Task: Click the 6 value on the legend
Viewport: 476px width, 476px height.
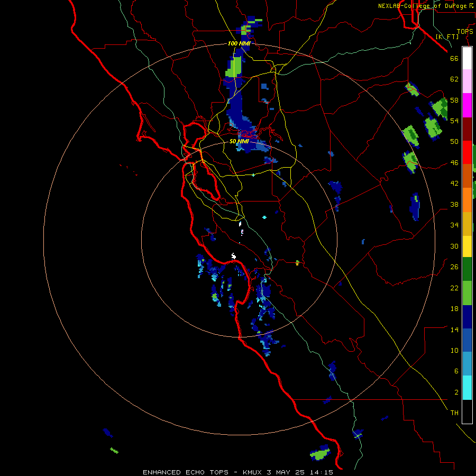Action: 456,371
